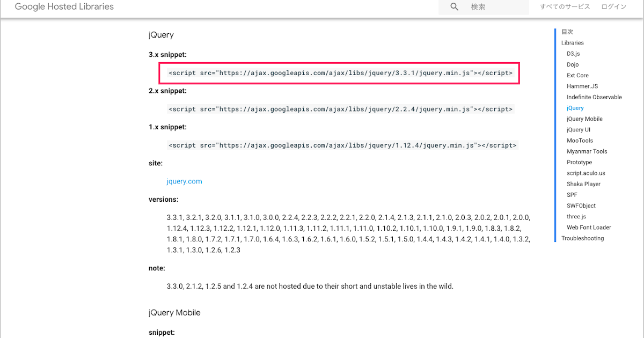Viewport: 644px width, 338px height.
Task: Jump to Dojo in table of contents
Action: [573, 64]
